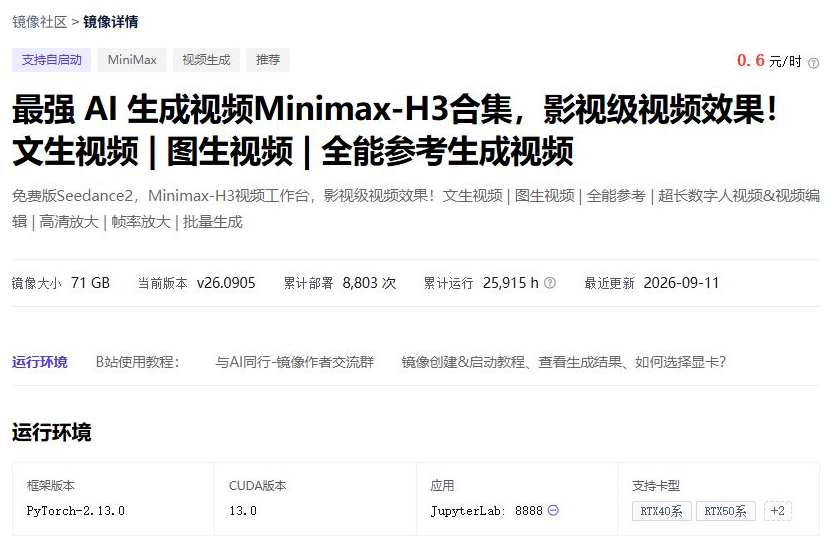The width and height of the screenshot is (830, 538).
Task: Click the help icon beside 元/时 price
Action: 813,63
